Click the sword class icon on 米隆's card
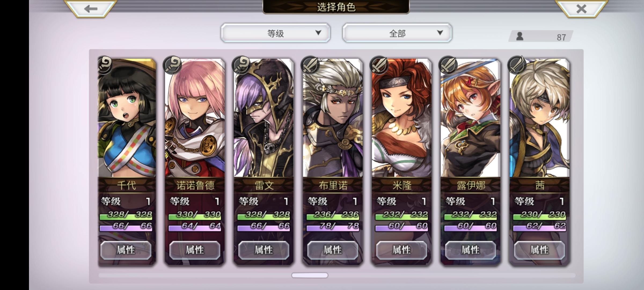 coord(379,65)
